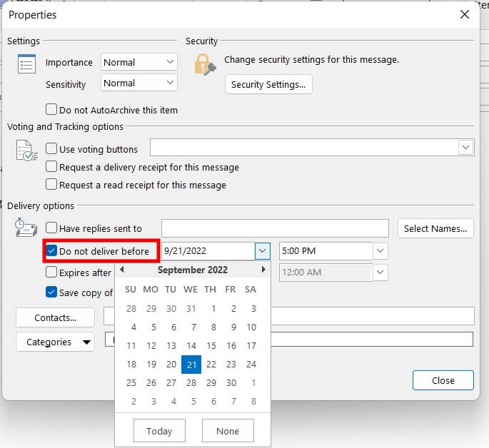Click the Have replies sent to field
This screenshot has height=448, width=489.
click(x=275, y=228)
